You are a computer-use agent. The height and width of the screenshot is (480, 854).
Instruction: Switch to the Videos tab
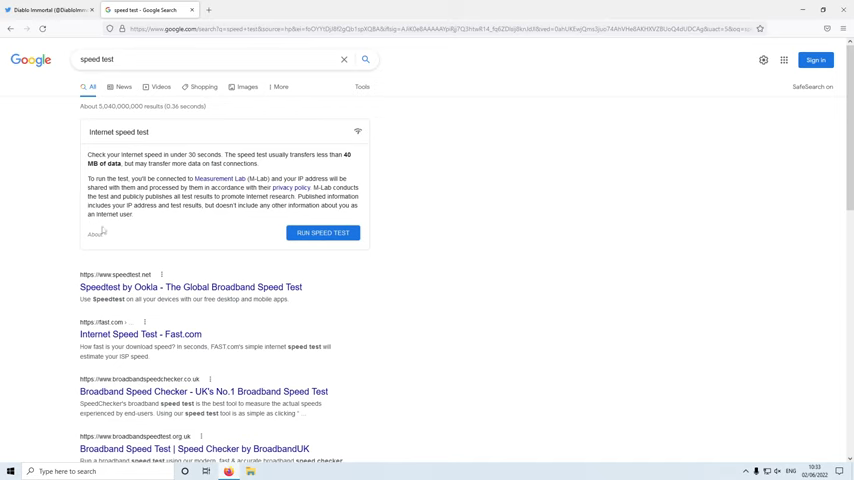pyautogui.click(x=157, y=87)
